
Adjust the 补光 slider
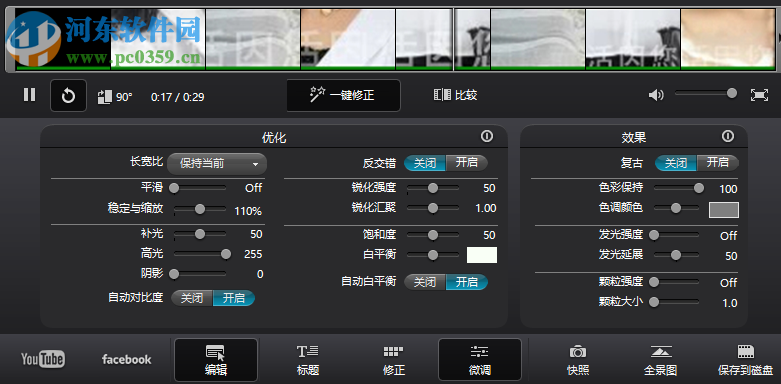(x=200, y=234)
